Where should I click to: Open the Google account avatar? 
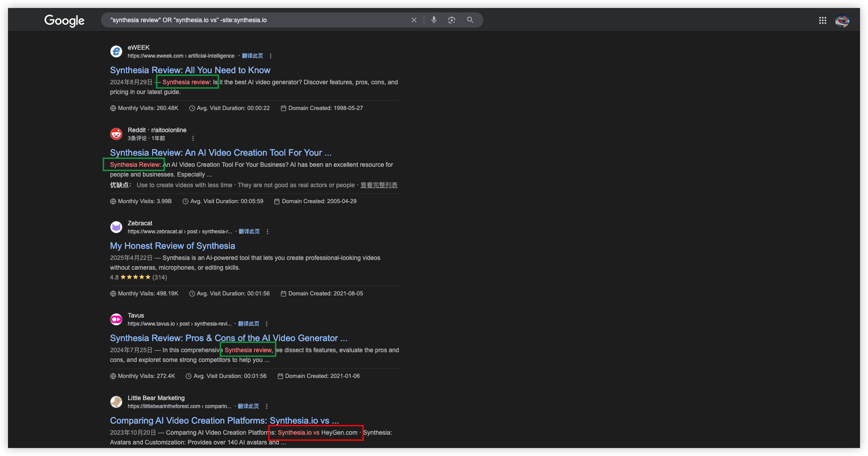(x=842, y=20)
